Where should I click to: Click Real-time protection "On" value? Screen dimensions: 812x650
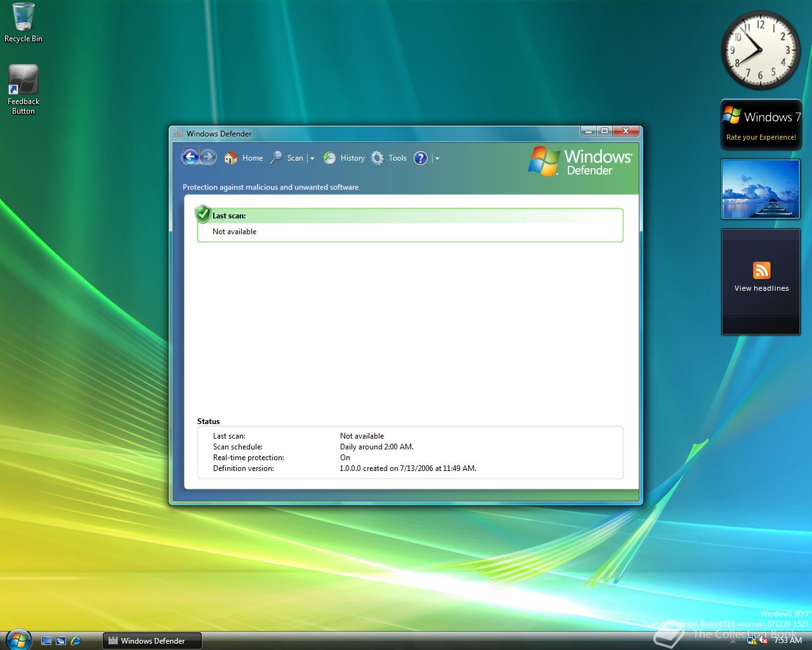point(345,458)
